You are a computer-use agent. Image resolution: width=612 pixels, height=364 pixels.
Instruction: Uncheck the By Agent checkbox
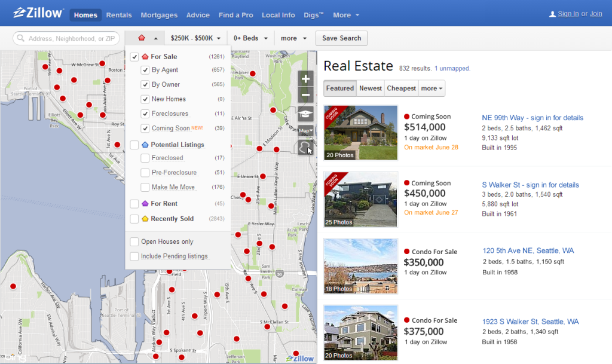(x=145, y=70)
